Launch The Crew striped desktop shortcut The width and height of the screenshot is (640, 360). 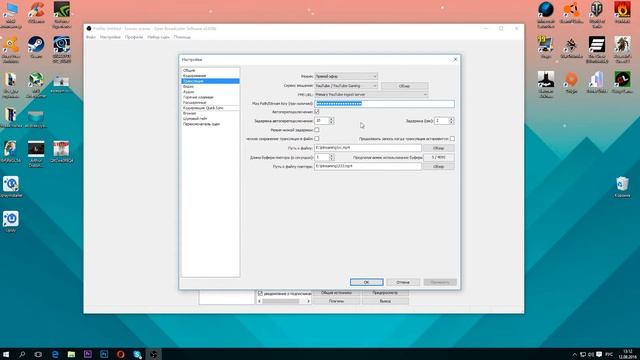click(597, 49)
